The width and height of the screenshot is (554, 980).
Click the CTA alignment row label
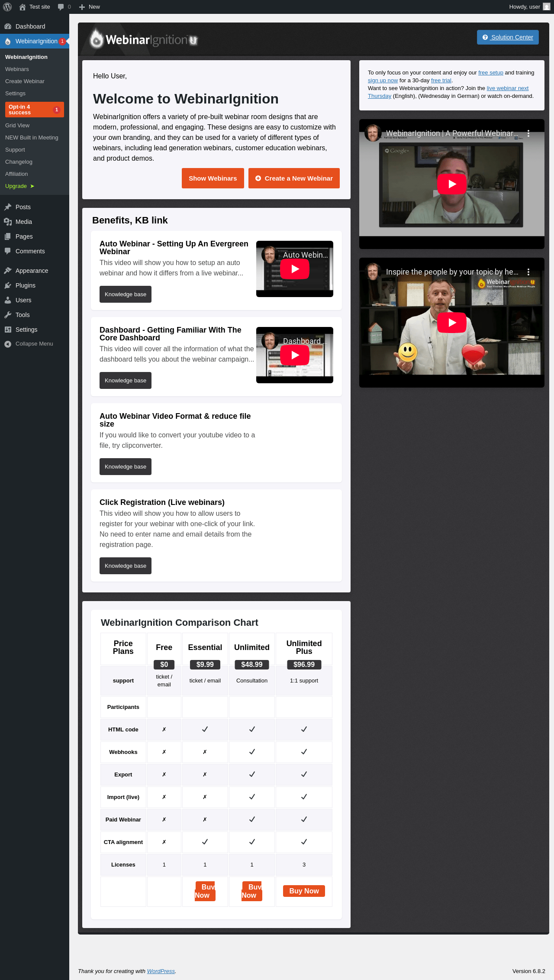pos(123,842)
